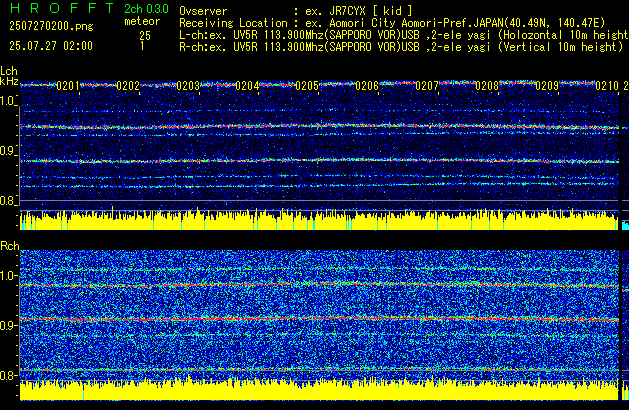The width and height of the screenshot is (629, 410).
Task: Select the Receiving Location line text
Action: pos(392,23)
